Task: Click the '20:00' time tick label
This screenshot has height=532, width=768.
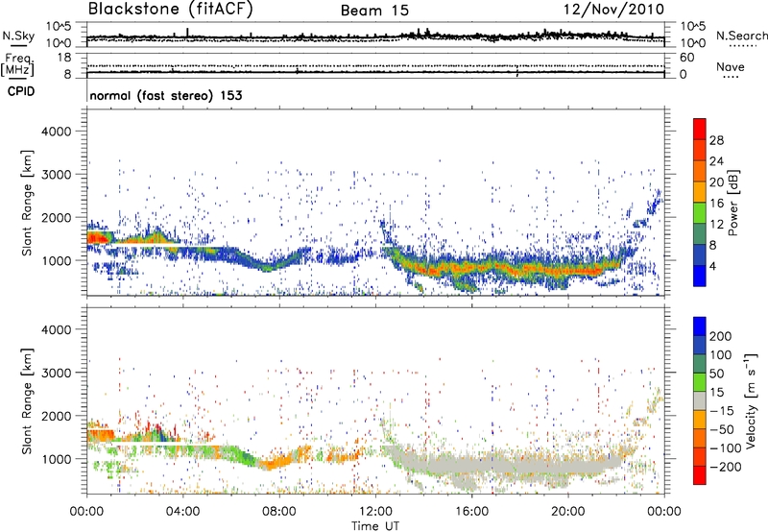Action: coord(567,512)
